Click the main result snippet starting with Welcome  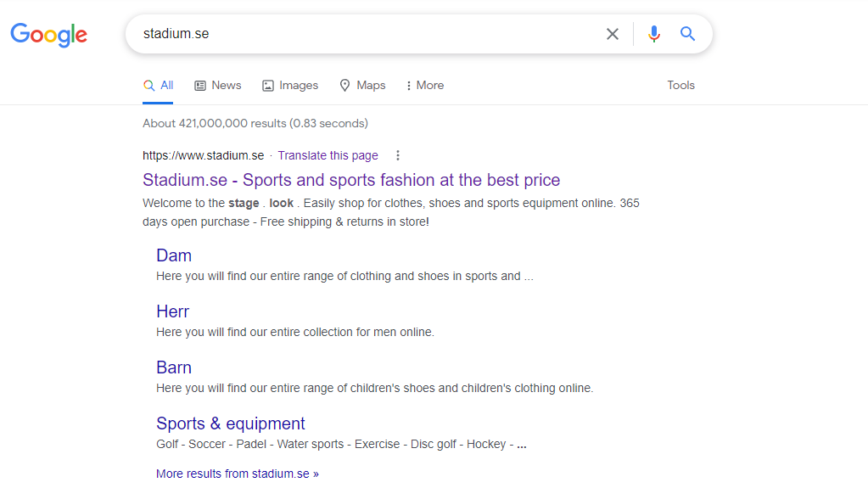click(x=391, y=212)
